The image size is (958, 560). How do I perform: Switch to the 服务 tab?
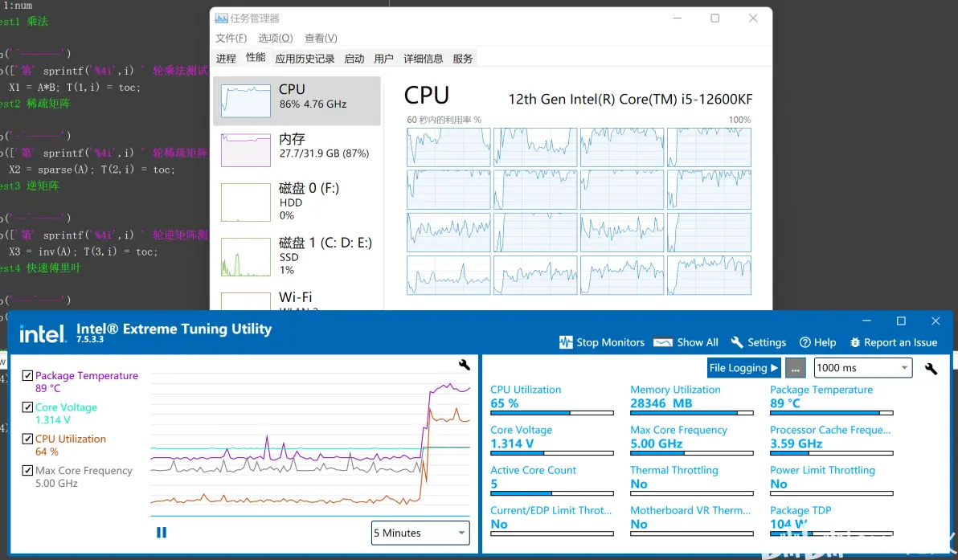click(462, 59)
